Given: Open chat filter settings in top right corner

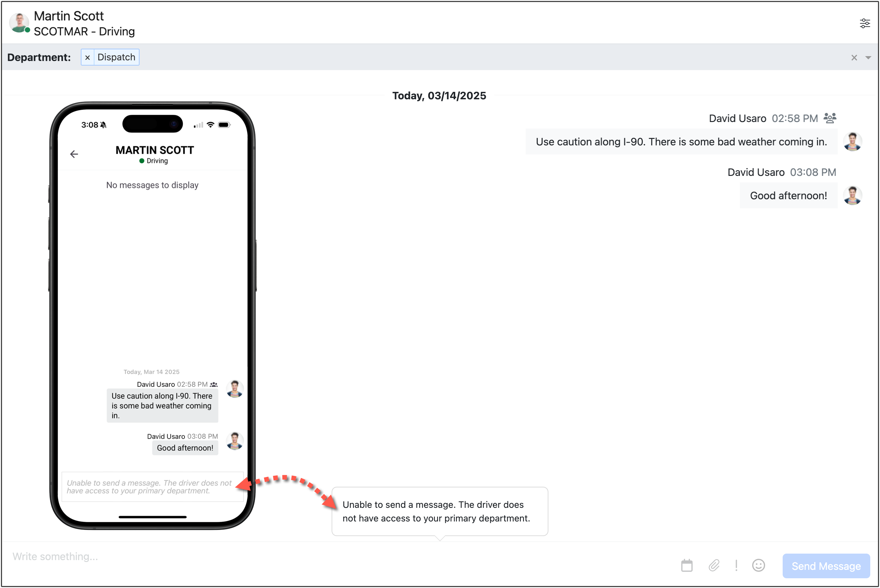Looking at the screenshot, I should [865, 23].
